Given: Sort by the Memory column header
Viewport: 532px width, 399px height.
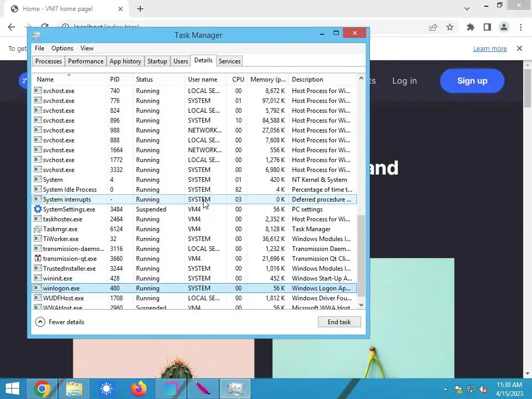Looking at the screenshot, I should [268, 79].
